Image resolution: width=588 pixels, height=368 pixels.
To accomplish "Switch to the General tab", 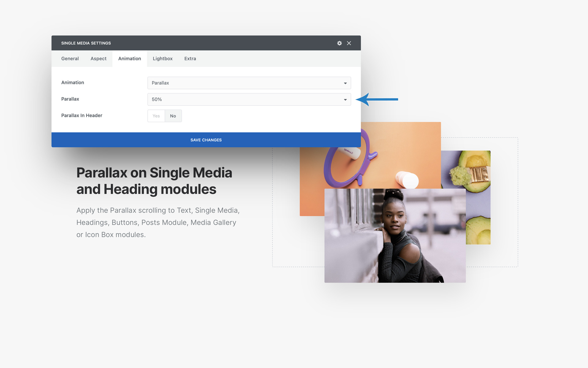I will pos(70,59).
